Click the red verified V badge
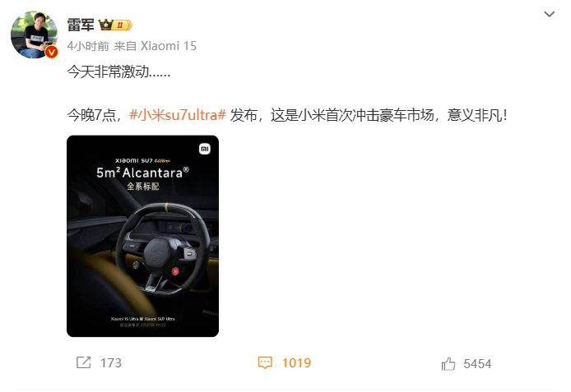 coord(51,52)
